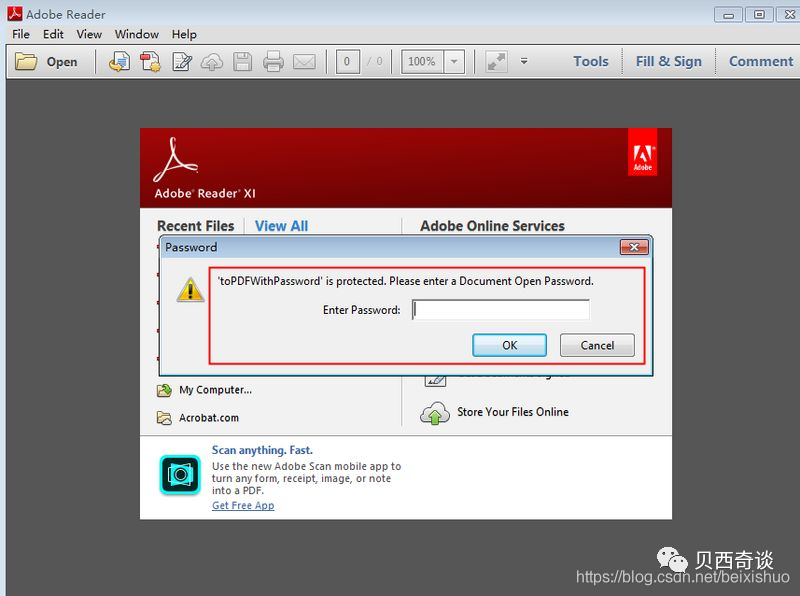This screenshot has width=800, height=596.
Task: Click View All recent files link
Action: [282, 226]
